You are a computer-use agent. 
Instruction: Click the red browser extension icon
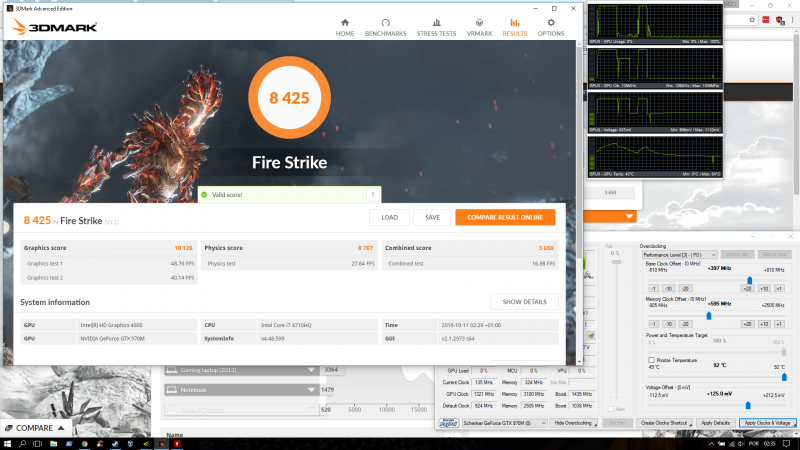coord(766,20)
